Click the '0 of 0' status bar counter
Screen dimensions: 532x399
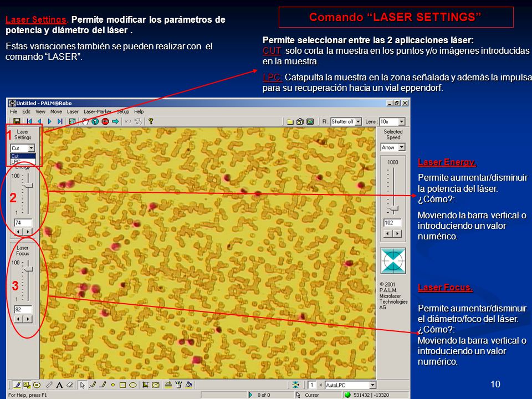click(264, 395)
